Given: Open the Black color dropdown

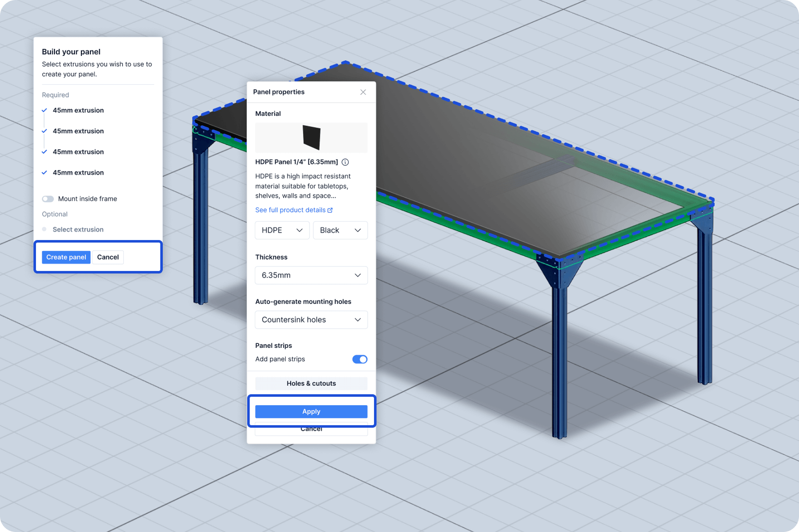Looking at the screenshot, I should [340, 230].
